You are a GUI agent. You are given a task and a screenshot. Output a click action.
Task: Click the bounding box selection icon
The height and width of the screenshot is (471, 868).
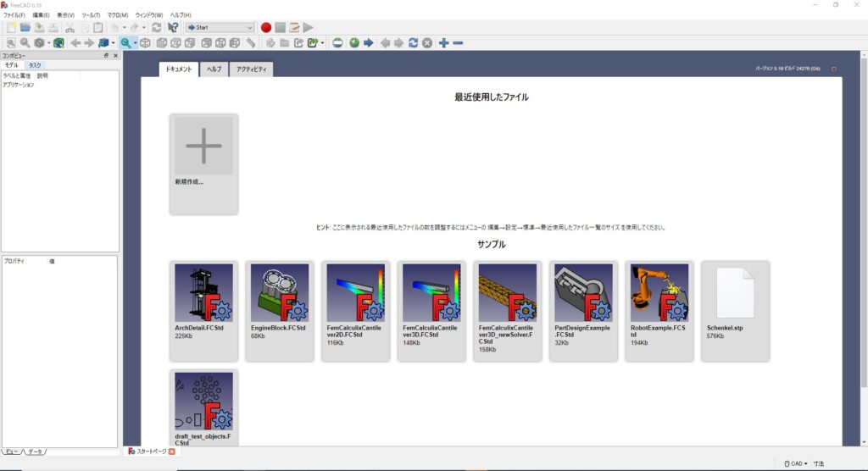tap(58, 43)
